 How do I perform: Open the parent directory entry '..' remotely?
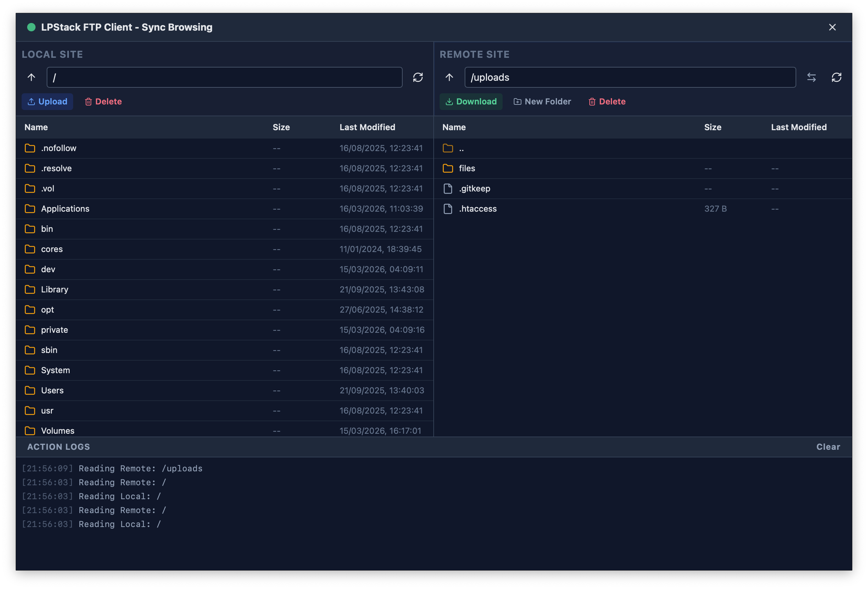pyautogui.click(x=462, y=148)
